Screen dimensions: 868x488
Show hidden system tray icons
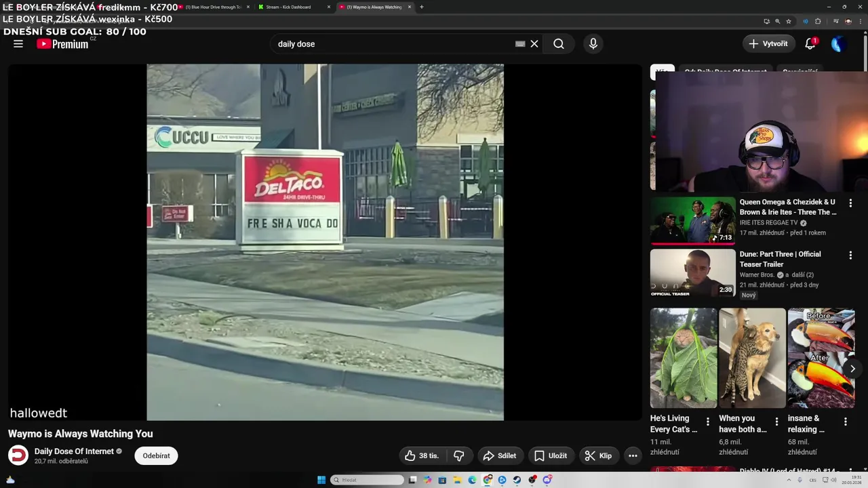[x=789, y=480]
